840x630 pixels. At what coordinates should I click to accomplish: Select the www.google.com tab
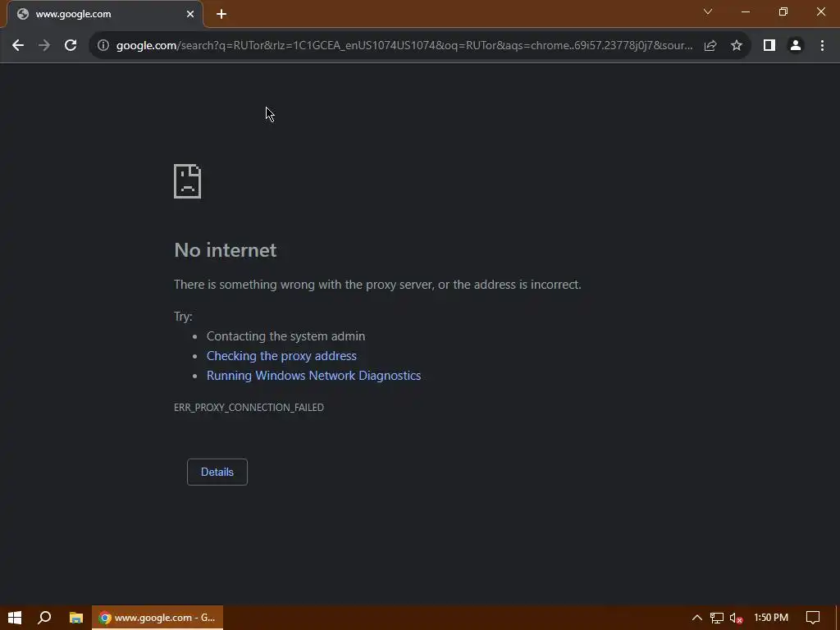[104, 14]
